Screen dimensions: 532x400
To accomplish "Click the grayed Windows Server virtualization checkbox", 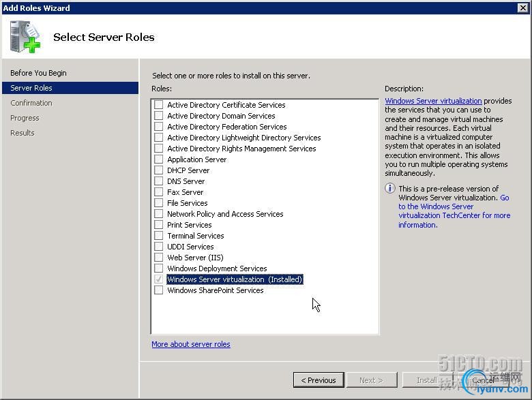I will coord(158,279).
